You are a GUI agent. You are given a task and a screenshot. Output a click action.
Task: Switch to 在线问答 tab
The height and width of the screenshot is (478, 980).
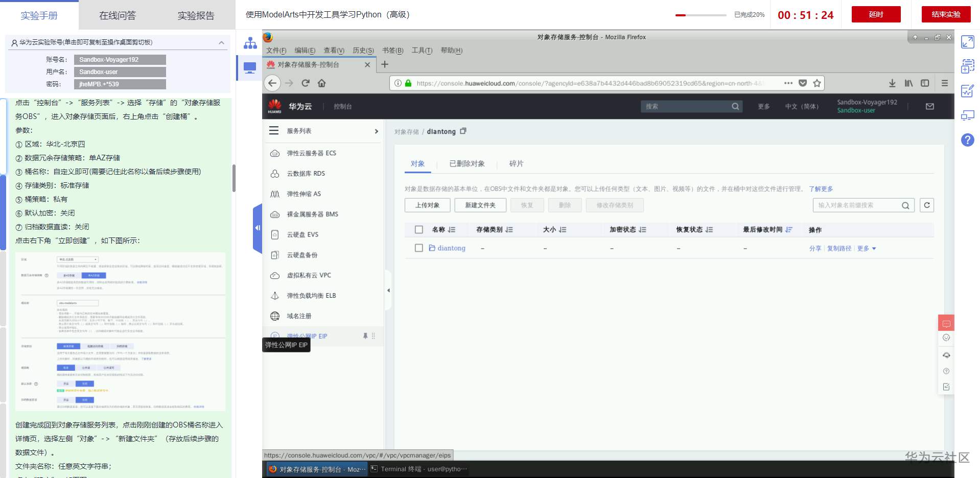(x=118, y=15)
